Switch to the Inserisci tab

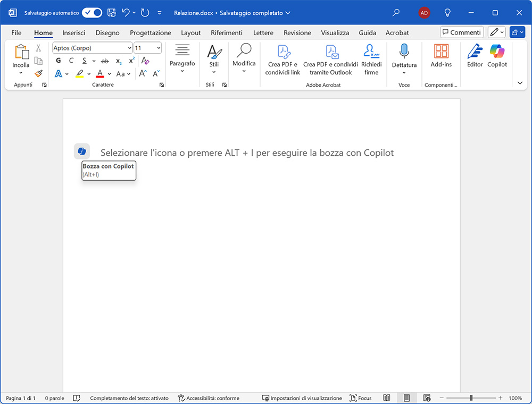coord(73,32)
